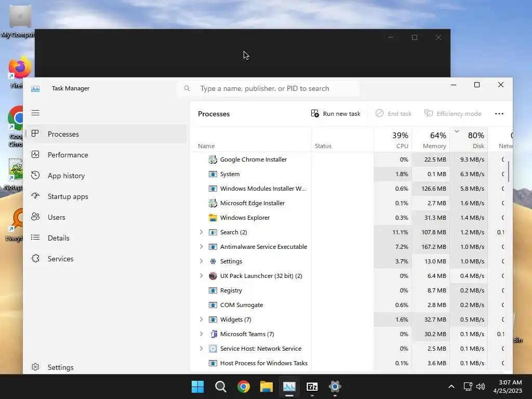Open Google Chrome from the taskbar
Viewport: 532px width, 399px height.
pyautogui.click(x=243, y=387)
